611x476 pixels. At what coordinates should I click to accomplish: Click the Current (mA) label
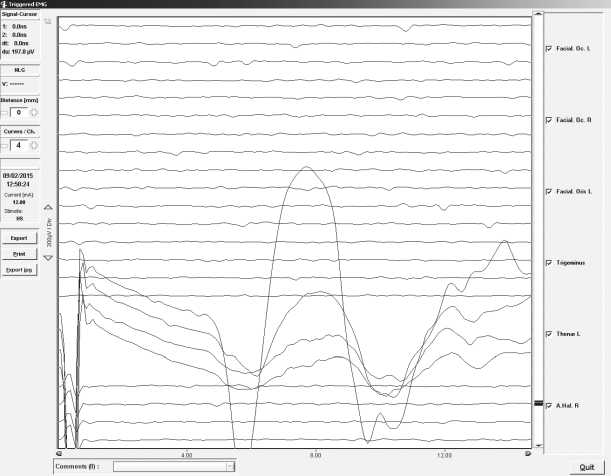coord(19,195)
